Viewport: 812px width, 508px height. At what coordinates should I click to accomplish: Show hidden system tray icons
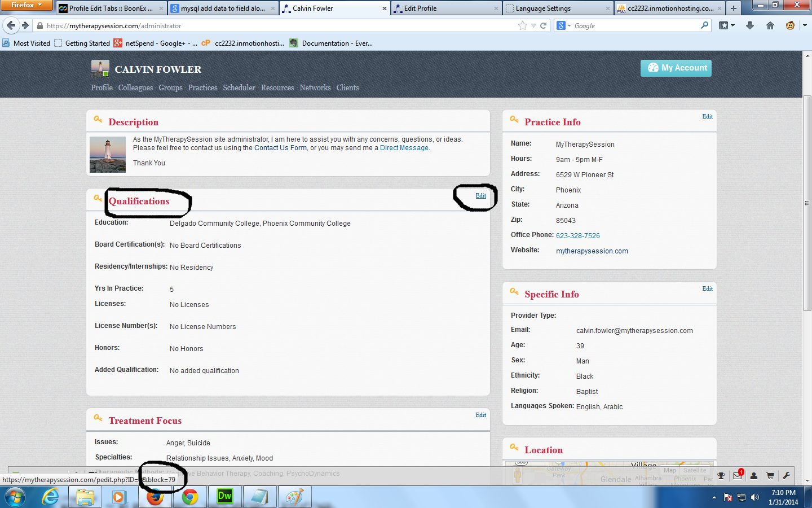714,497
